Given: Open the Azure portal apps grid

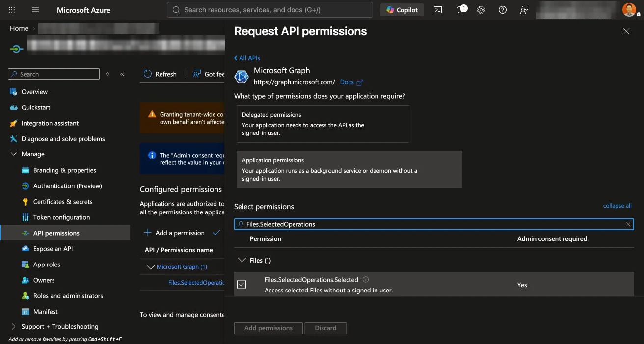Looking at the screenshot, I should pyautogui.click(x=12, y=10).
